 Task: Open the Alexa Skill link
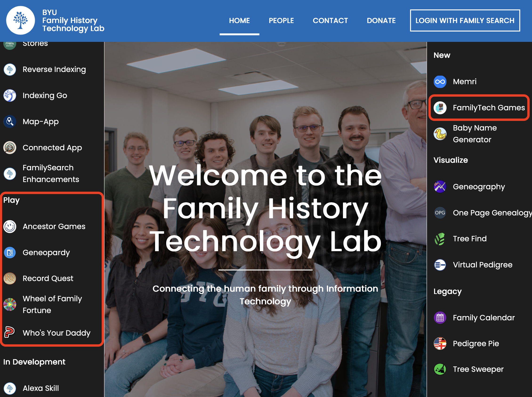coord(41,388)
